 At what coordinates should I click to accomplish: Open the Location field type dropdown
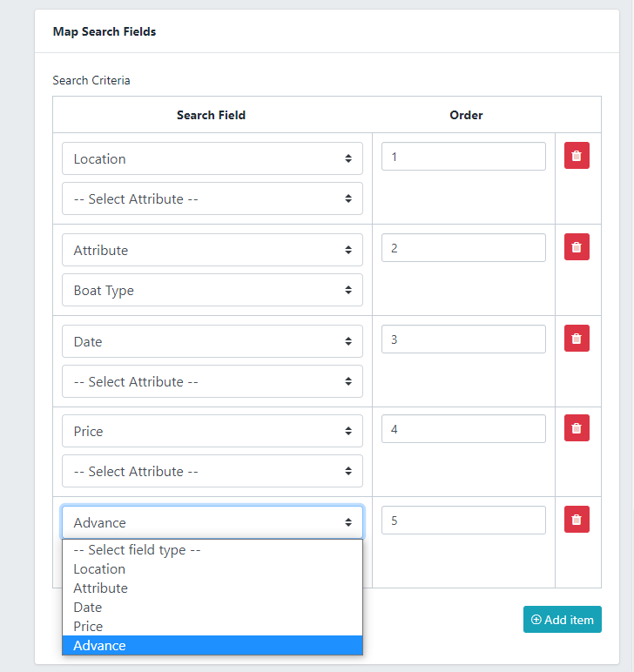[212, 159]
